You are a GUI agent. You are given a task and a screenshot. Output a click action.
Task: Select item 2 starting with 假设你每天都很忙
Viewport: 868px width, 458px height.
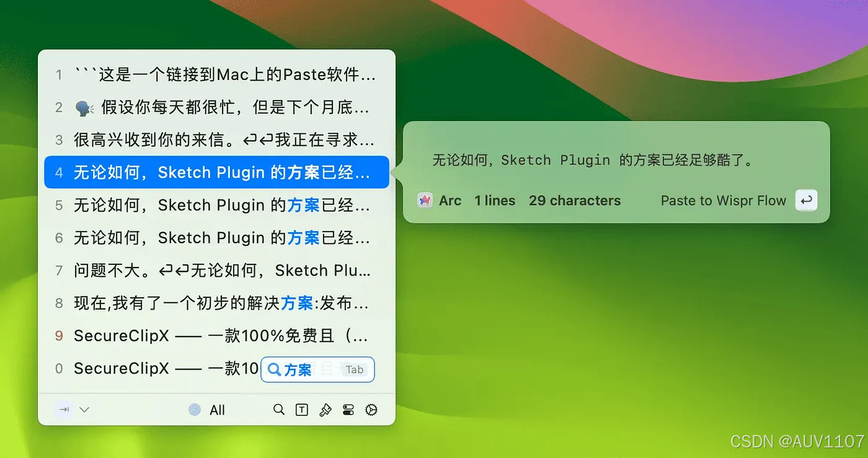coord(216,107)
